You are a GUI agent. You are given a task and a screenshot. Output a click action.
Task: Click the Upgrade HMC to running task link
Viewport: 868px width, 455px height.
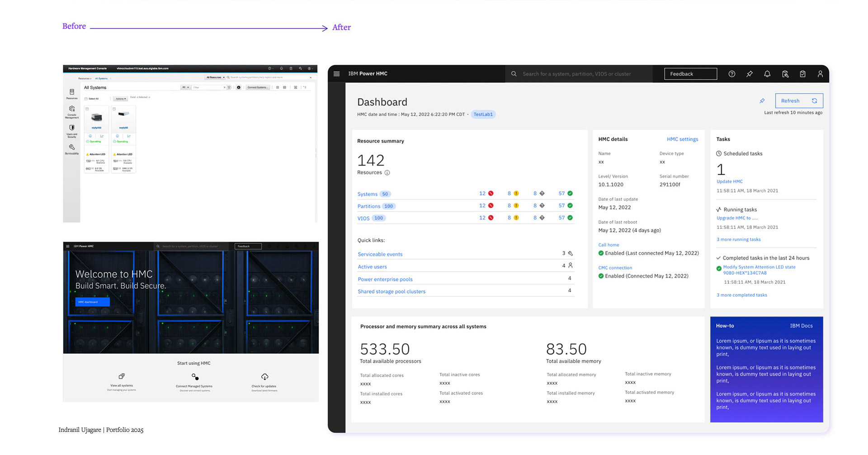click(737, 218)
